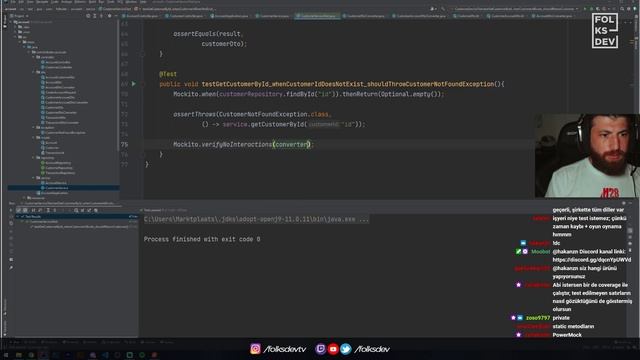Screen dimensions: 640x360
Task: Collapse Test Results root node
Action: click(x=18, y=216)
